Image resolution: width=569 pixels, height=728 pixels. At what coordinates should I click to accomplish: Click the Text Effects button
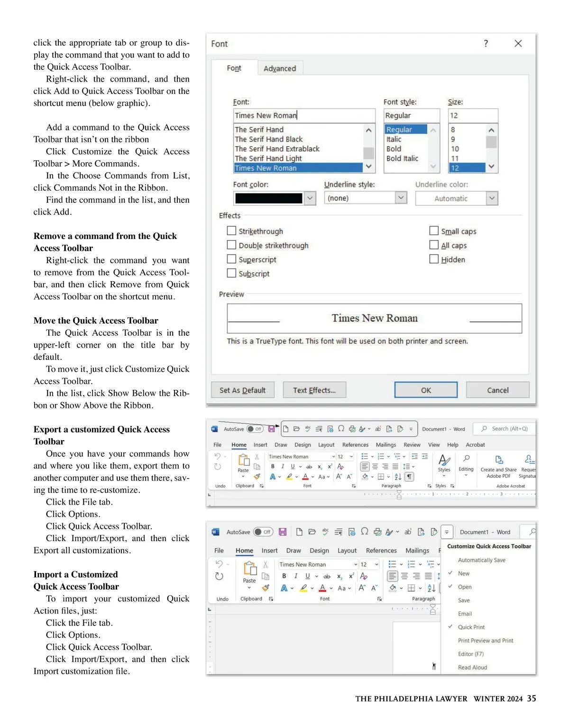click(314, 390)
